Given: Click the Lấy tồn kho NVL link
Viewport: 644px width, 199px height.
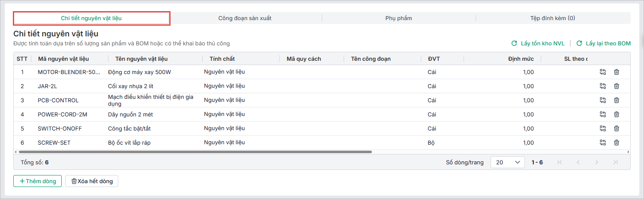Looking at the screenshot, I should (538, 43).
